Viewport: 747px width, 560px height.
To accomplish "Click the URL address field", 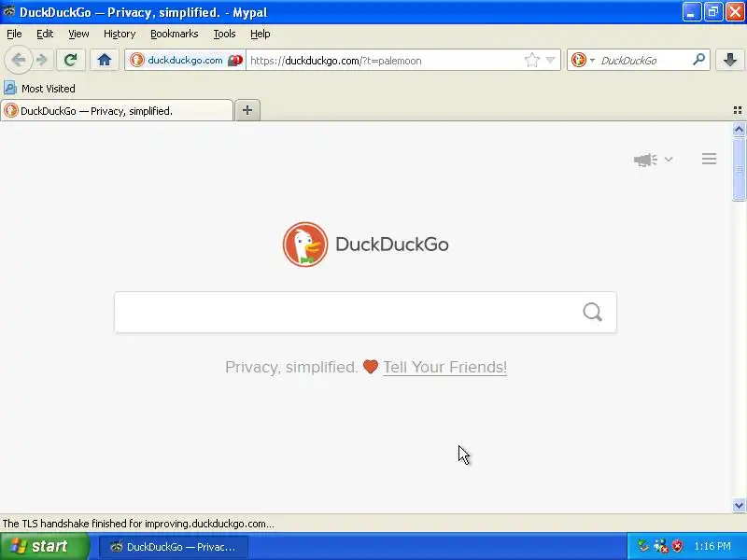I will (384, 61).
